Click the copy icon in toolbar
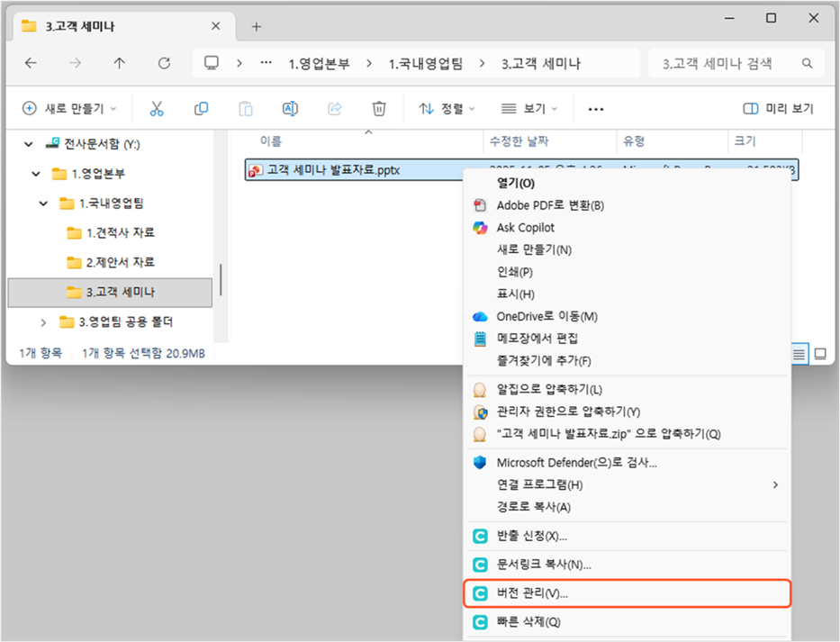This screenshot has width=840, height=642. pos(201,109)
